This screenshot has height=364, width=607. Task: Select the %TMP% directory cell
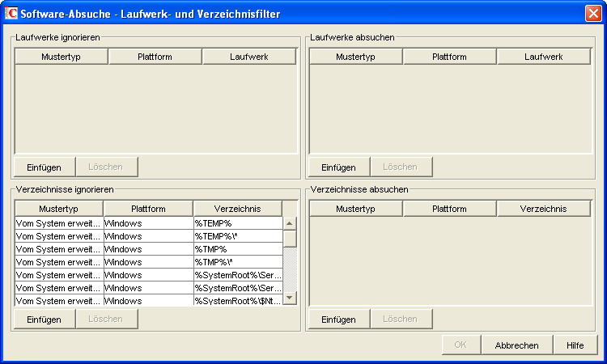[x=238, y=249]
